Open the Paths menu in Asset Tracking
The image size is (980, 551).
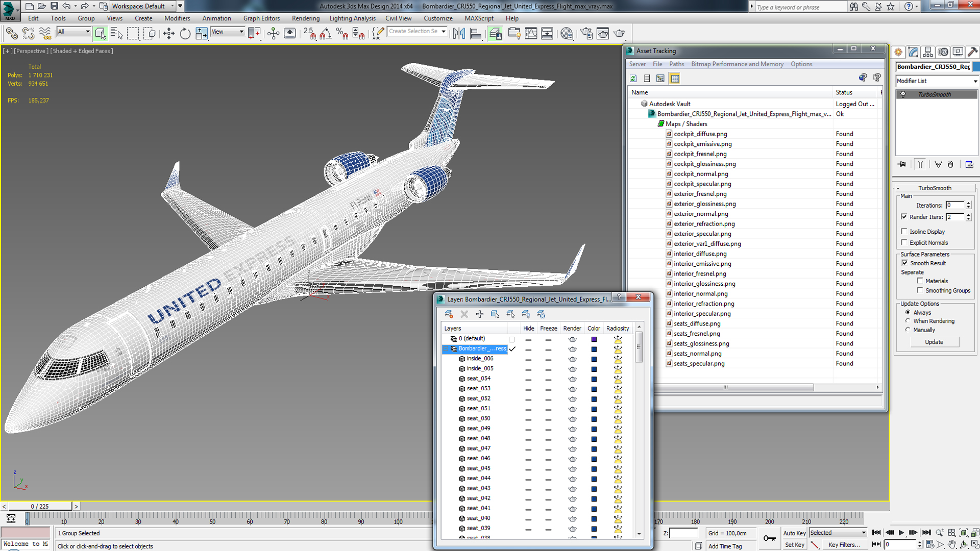click(x=676, y=64)
